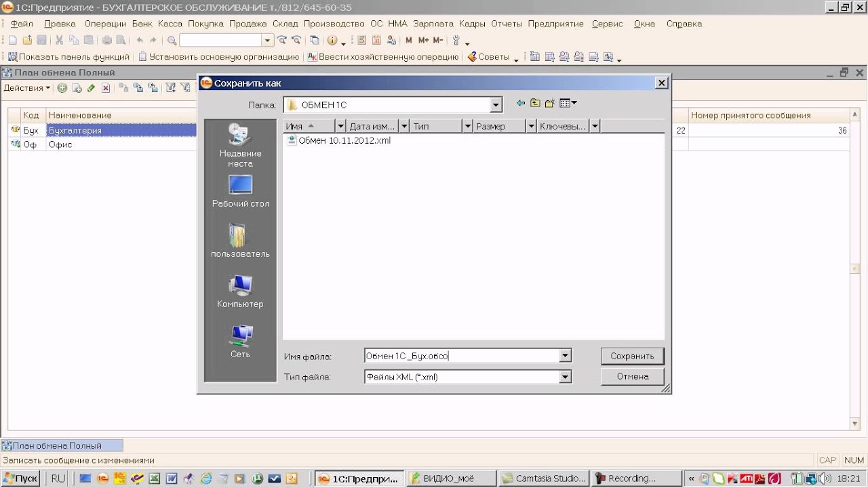The width and height of the screenshot is (868, 488).
Task: Open the Имя column header dropdown arrow
Action: point(341,126)
